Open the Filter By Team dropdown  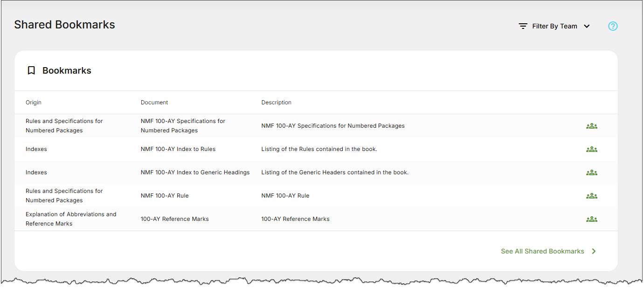pyautogui.click(x=554, y=26)
